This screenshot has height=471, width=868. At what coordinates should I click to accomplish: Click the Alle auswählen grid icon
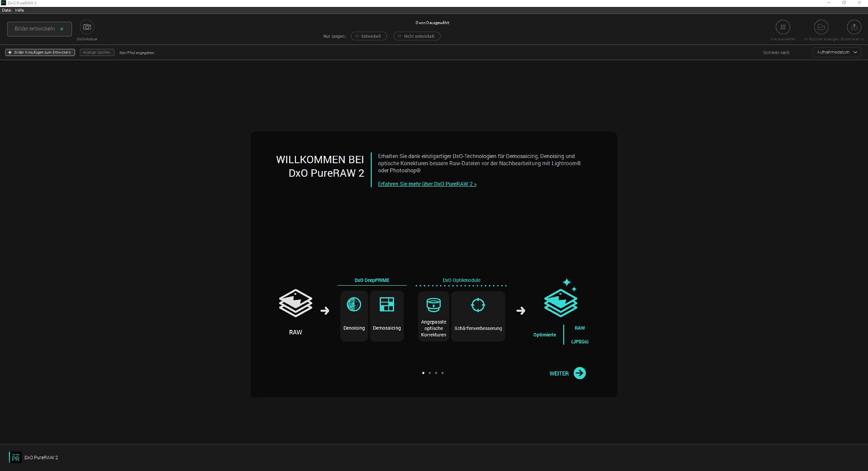click(x=783, y=27)
